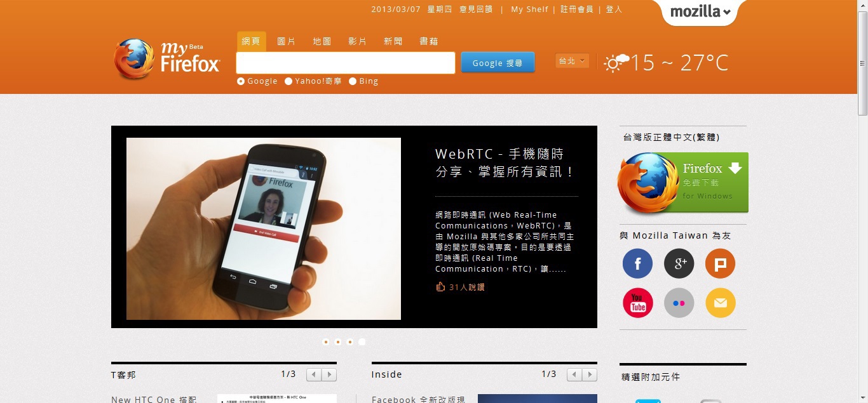Image resolution: width=868 pixels, height=403 pixels.
Task: Show second carousel slide dot
Action: [338, 341]
